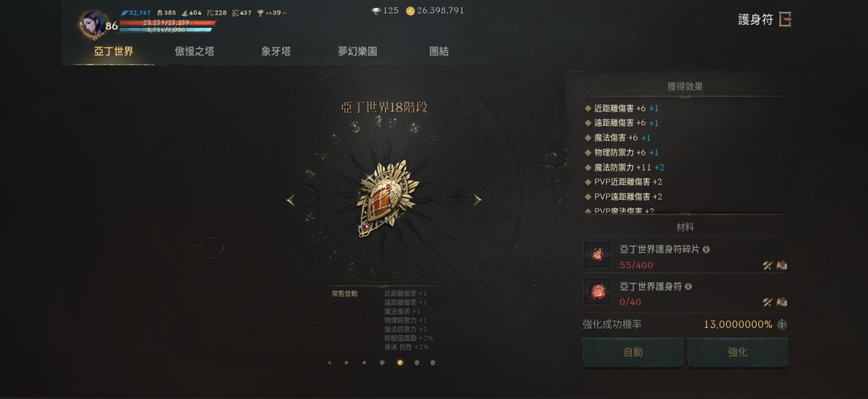Viewport: 868px width, 399px height.
Task: Select the first stage pagination dot
Action: tap(329, 363)
